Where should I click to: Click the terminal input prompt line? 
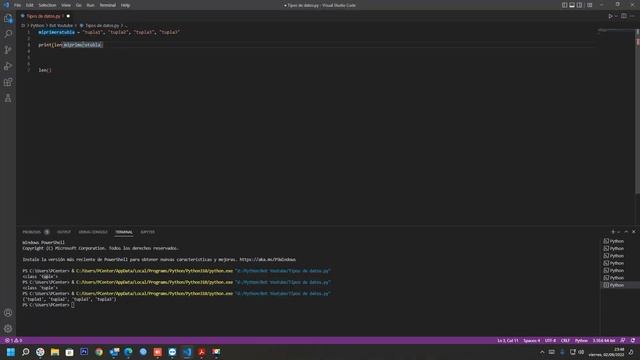(x=48, y=305)
